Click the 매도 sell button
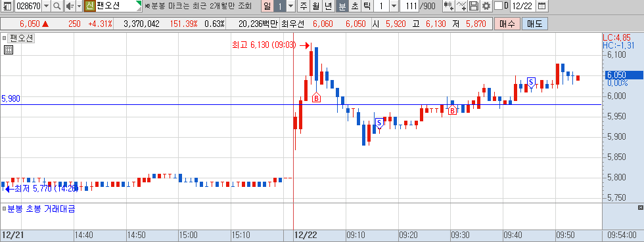Screen dimensions: 644x242 [535, 24]
